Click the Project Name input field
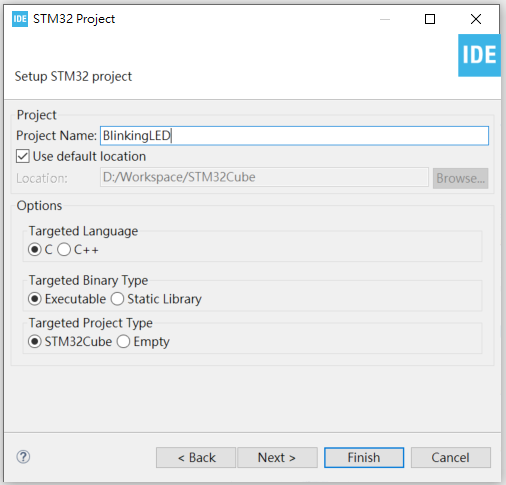This screenshot has width=506, height=485. [x=294, y=136]
